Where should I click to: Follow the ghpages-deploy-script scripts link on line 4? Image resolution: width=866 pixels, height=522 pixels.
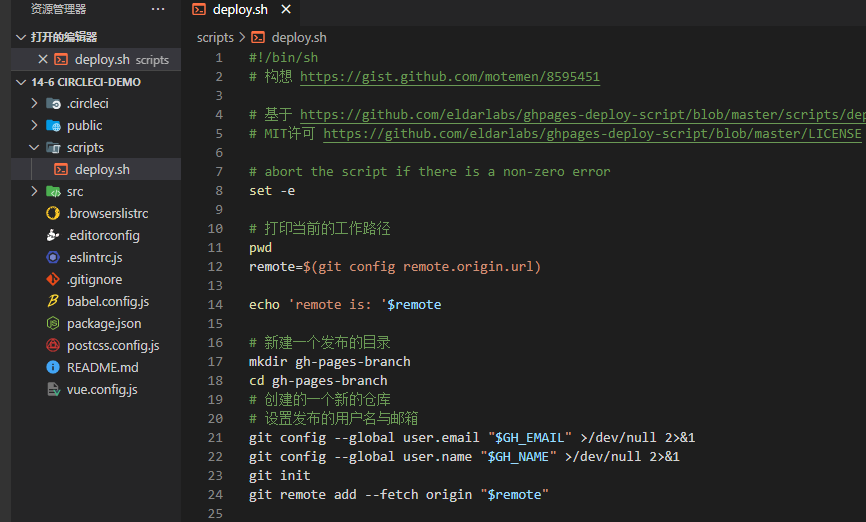coord(583,115)
